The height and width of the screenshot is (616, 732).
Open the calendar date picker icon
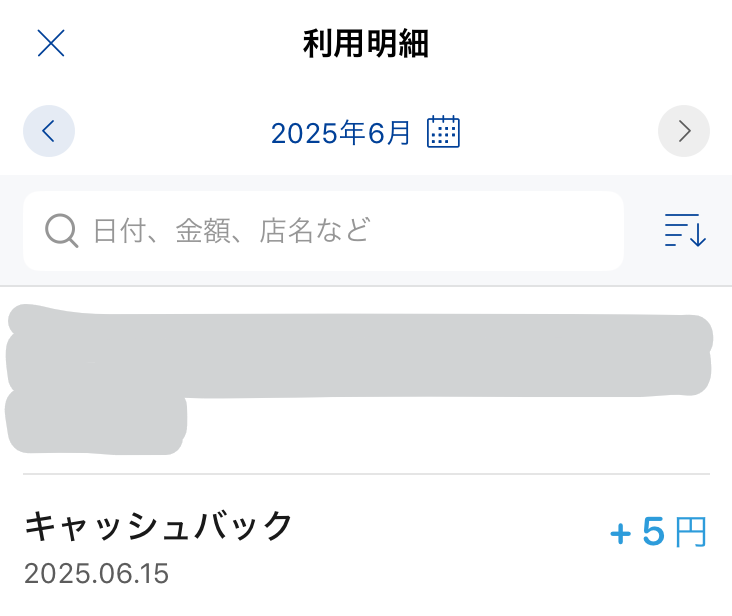[x=443, y=132]
